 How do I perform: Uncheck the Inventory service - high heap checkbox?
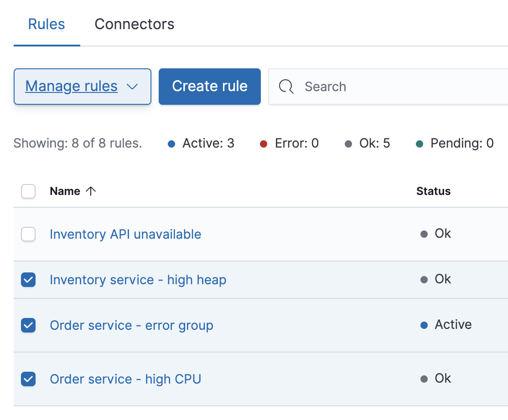tap(28, 280)
